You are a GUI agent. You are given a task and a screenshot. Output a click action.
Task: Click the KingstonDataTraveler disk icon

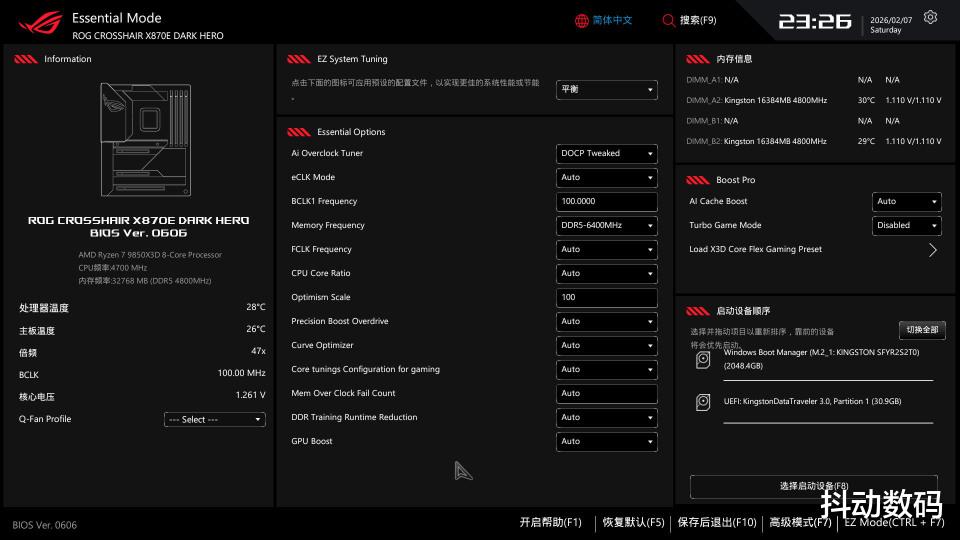tap(703, 402)
